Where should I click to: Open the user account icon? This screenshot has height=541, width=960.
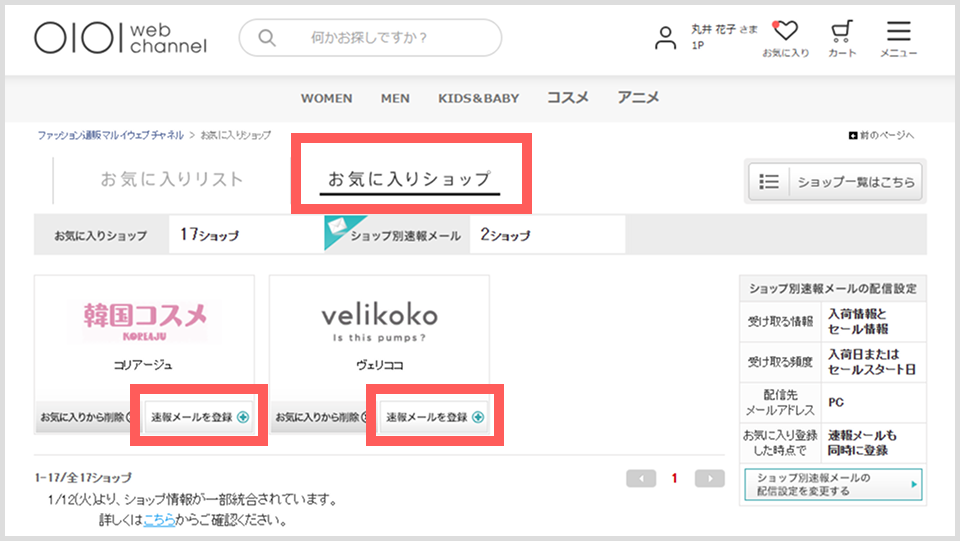pyautogui.click(x=665, y=38)
